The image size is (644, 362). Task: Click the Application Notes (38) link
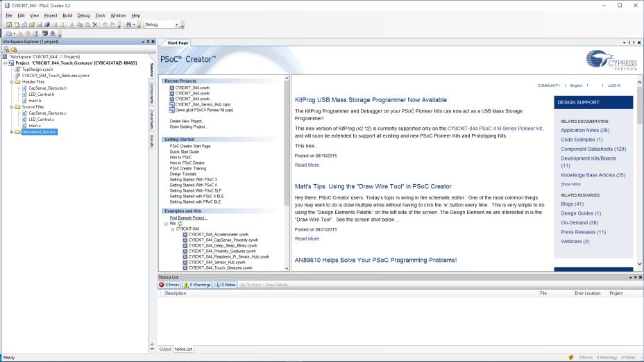coord(585,131)
